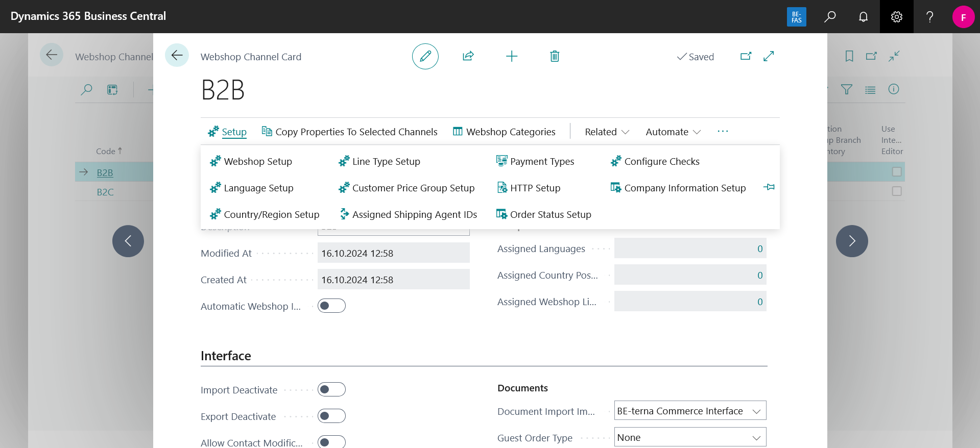Click the Created At date field
980x448 pixels.
[x=394, y=279]
